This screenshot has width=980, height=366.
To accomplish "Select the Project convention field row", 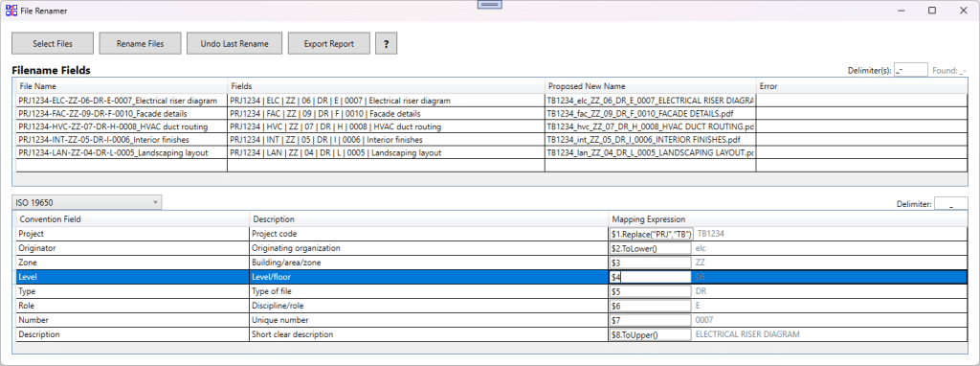I will (x=491, y=234).
